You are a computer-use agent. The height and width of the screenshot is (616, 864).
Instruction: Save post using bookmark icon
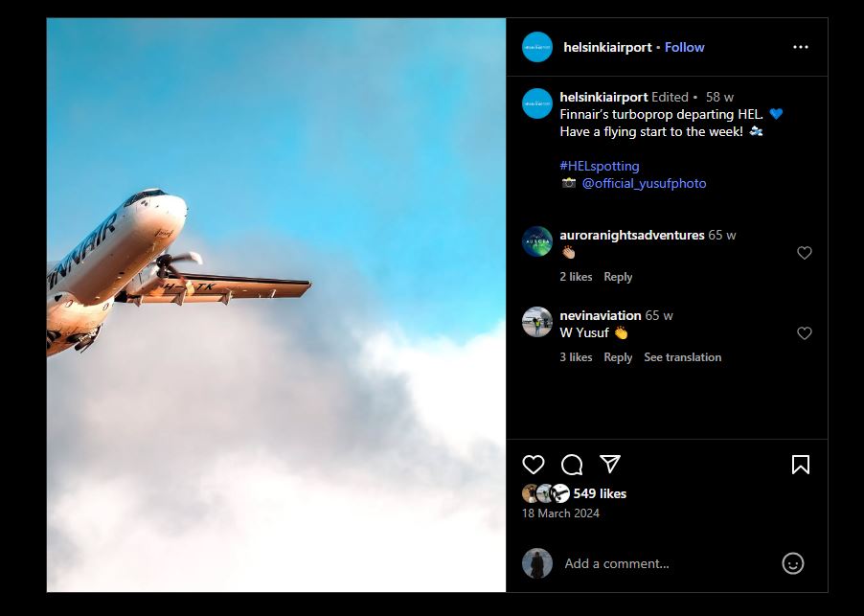(801, 465)
